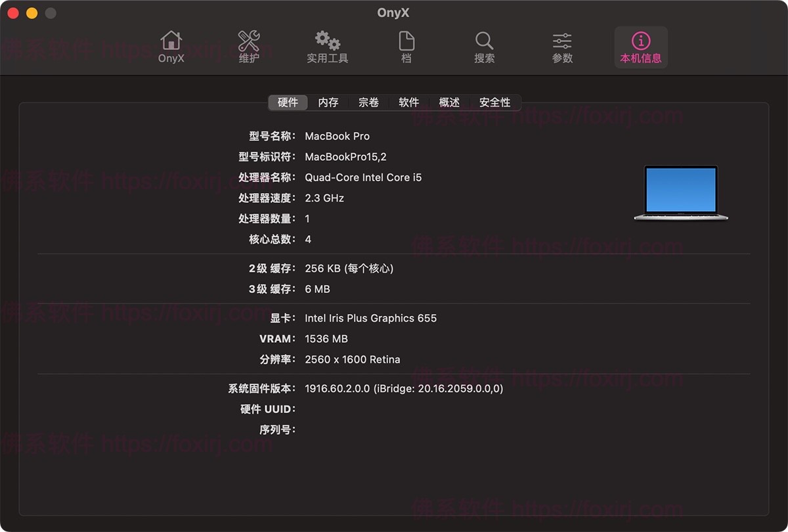
Task: Open the 宗卷 tab
Action: click(x=368, y=102)
